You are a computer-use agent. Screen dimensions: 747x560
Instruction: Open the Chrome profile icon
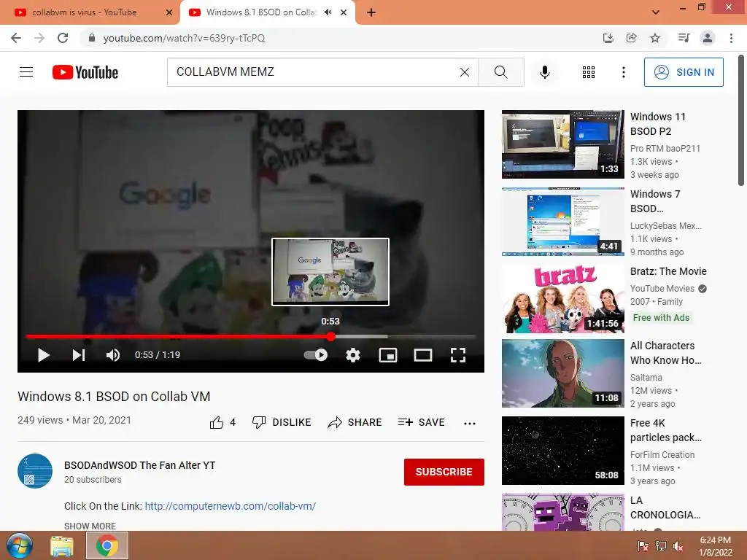click(x=708, y=38)
